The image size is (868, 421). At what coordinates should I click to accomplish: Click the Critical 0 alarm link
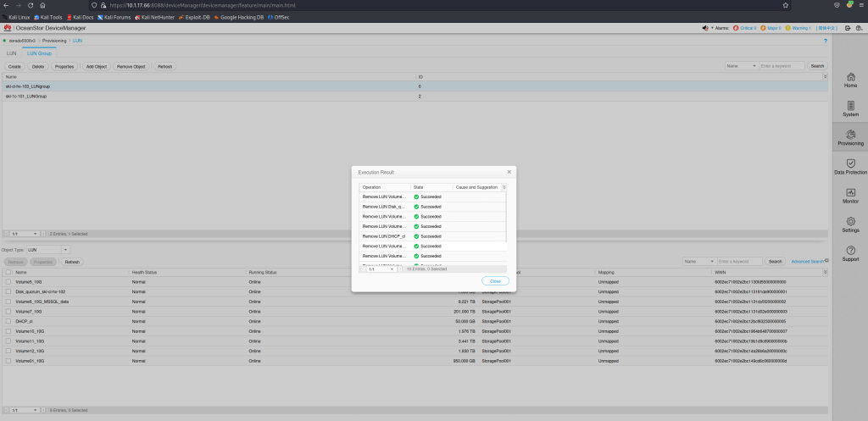744,28
